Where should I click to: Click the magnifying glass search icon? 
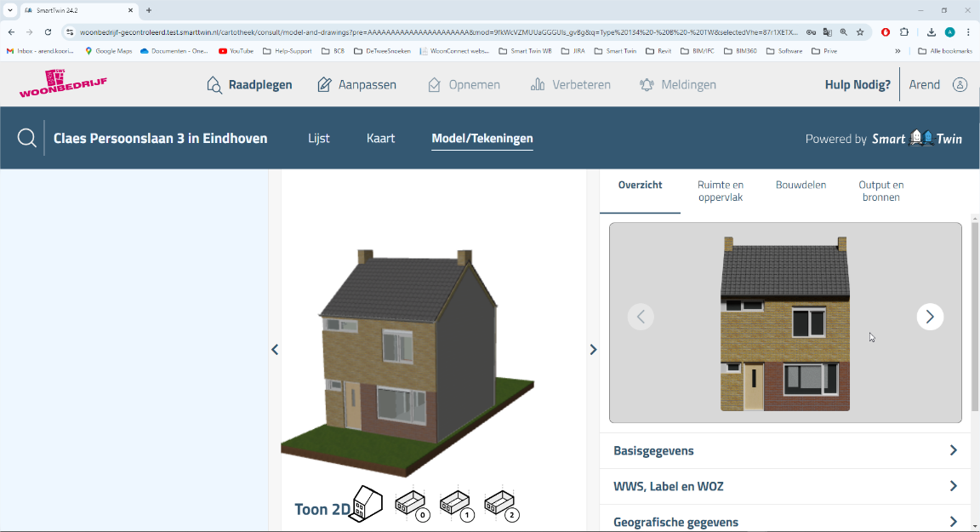(x=27, y=138)
